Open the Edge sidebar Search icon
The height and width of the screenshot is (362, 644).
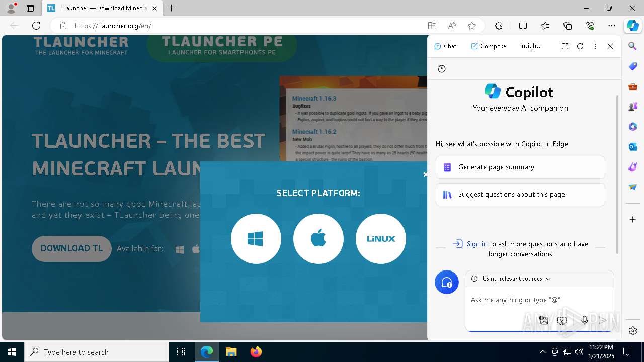coord(633,46)
